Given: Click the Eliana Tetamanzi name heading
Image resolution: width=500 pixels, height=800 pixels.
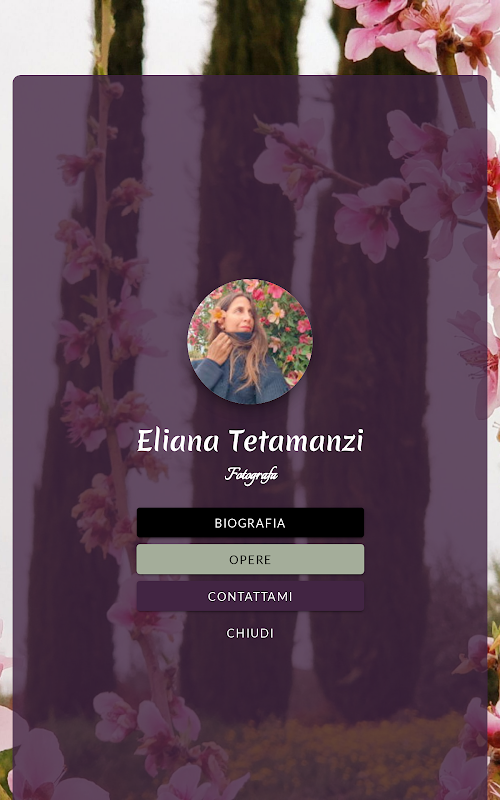Looking at the screenshot, I should click(250, 441).
